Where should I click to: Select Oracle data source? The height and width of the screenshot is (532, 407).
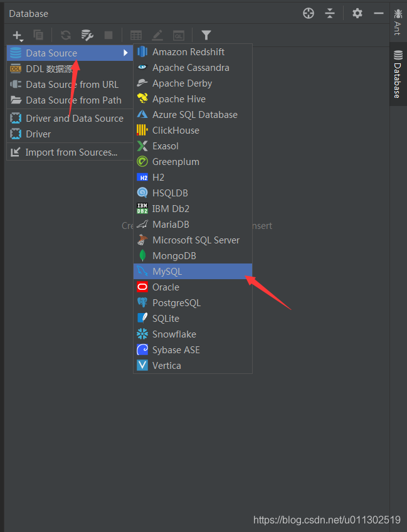tap(193, 287)
